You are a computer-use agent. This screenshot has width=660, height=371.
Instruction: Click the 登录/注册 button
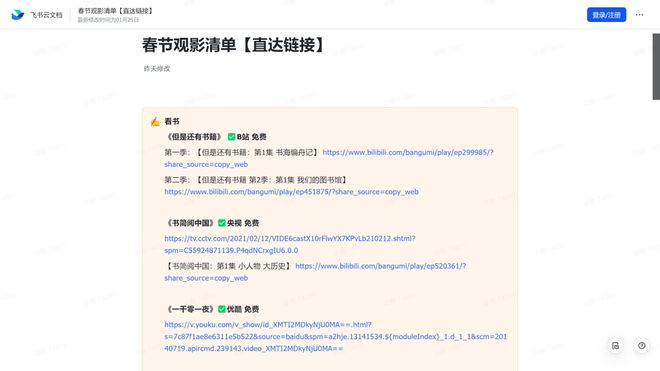point(606,15)
